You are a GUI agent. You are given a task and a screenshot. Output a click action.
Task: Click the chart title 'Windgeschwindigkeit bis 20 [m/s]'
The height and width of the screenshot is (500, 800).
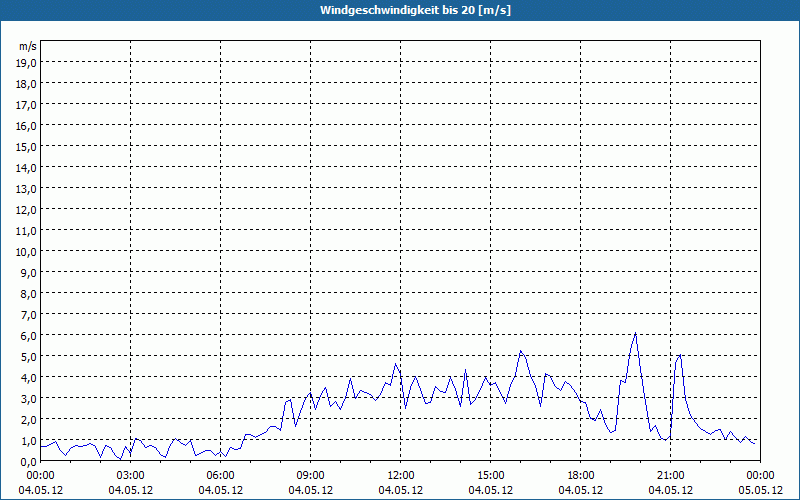point(415,10)
